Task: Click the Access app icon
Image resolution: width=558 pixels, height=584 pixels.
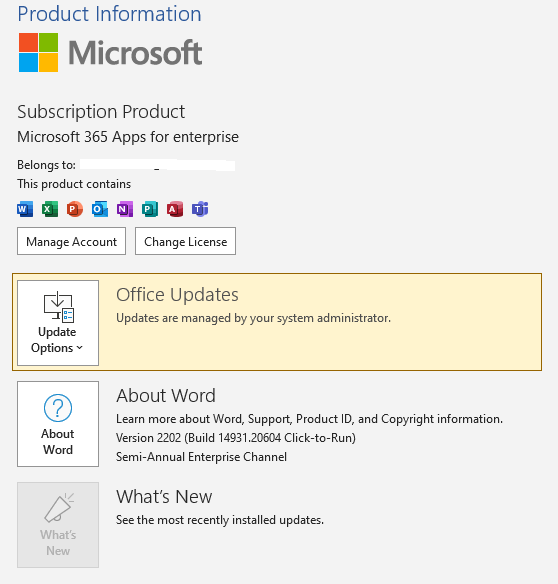Action: point(175,209)
